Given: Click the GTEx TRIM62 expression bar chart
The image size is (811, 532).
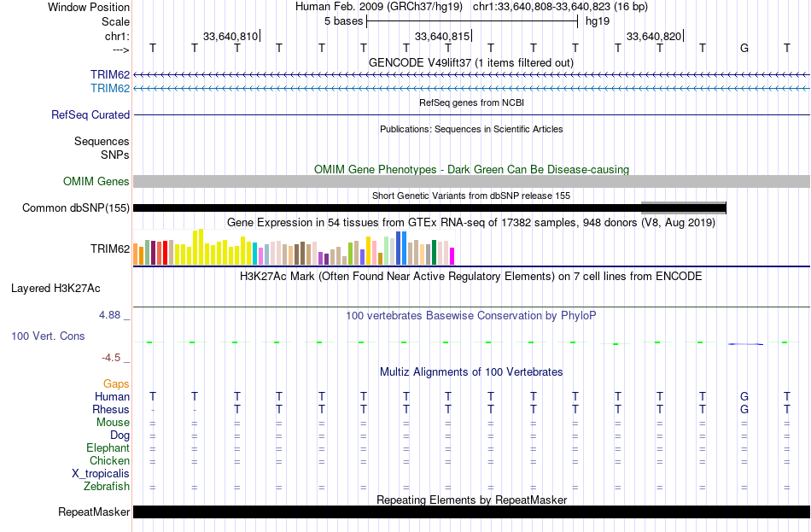Looking at the screenshot, I should (x=294, y=248).
